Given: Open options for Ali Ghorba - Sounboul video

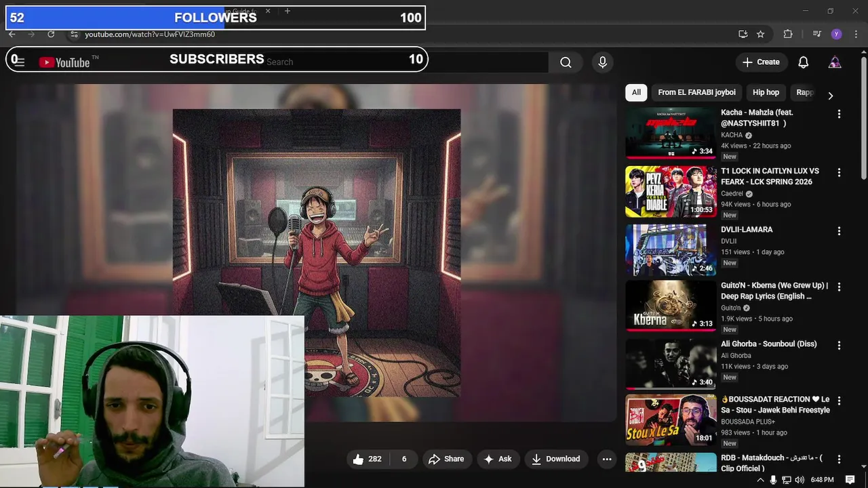Looking at the screenshot, I should pyautogui.click(x=839, y=346).
